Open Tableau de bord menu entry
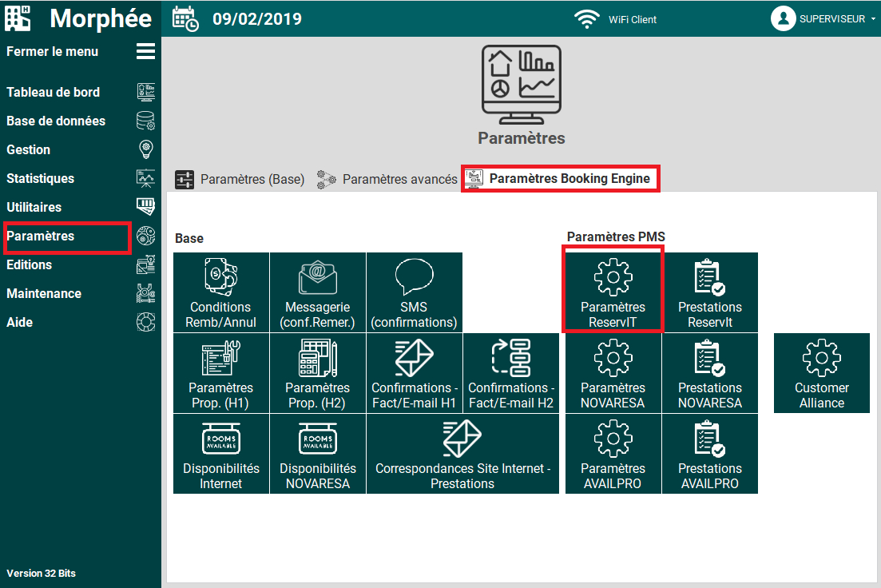The width and height of the screenshot is (881, 588). (54, 92)
